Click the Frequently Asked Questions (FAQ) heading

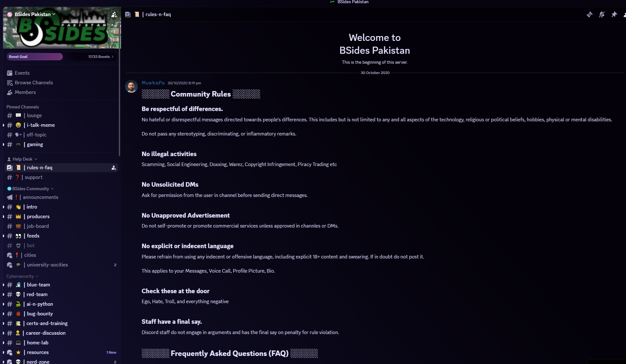click(230, 353)
